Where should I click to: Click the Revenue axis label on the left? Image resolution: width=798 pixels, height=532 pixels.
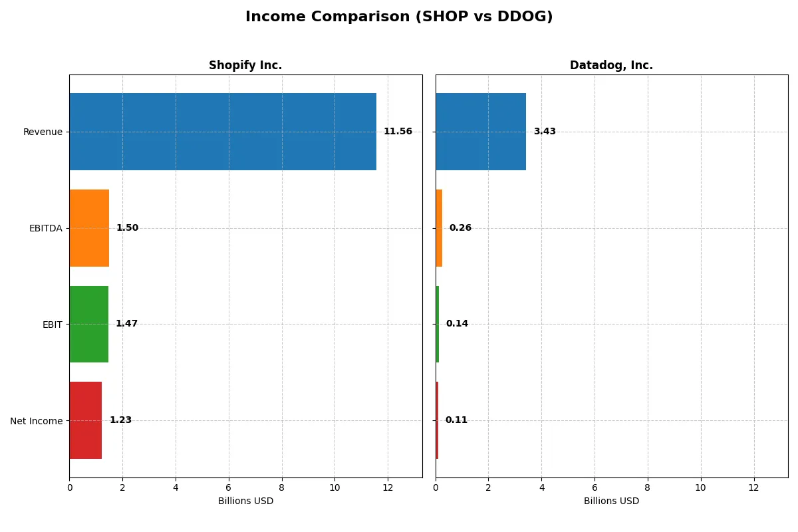(43, 132)
